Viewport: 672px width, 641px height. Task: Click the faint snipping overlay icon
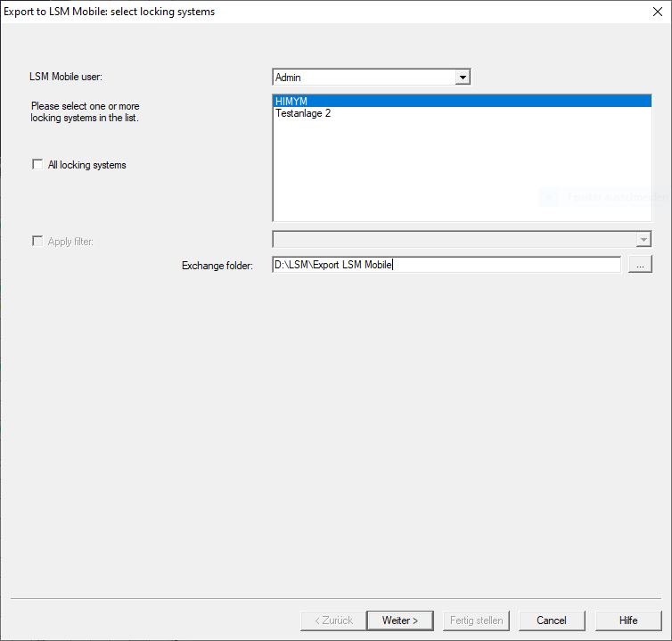[x=550, y=197]
